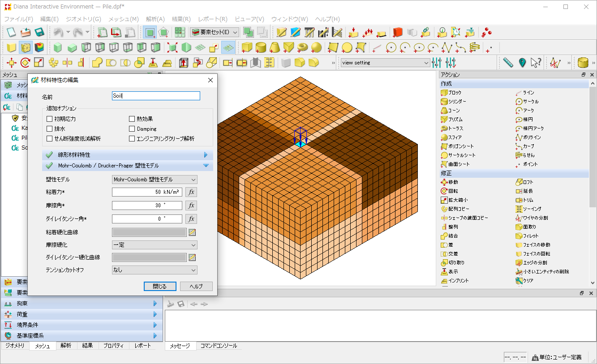
Task: Click the Sphere action icon
Action: click(444, 137)
